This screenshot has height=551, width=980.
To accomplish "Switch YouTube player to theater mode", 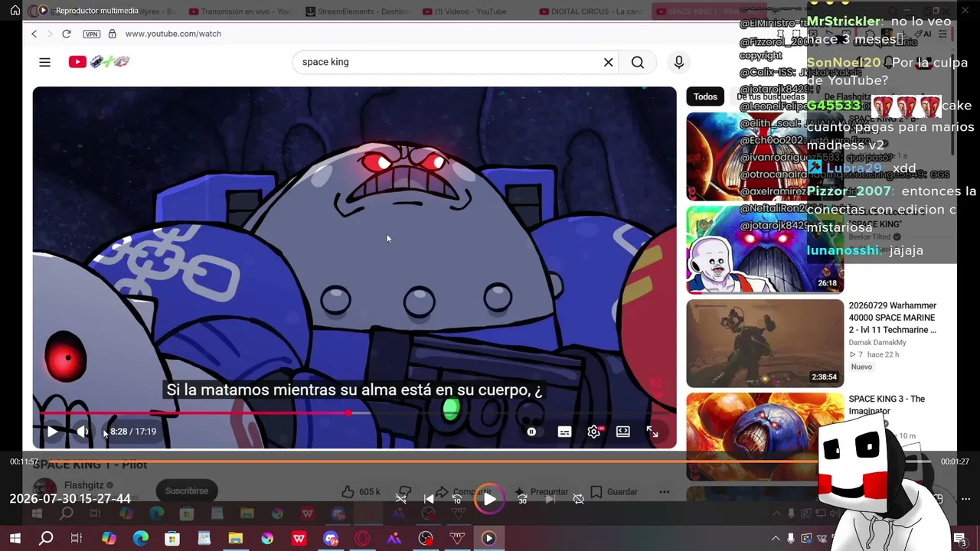I will point(623,432).
